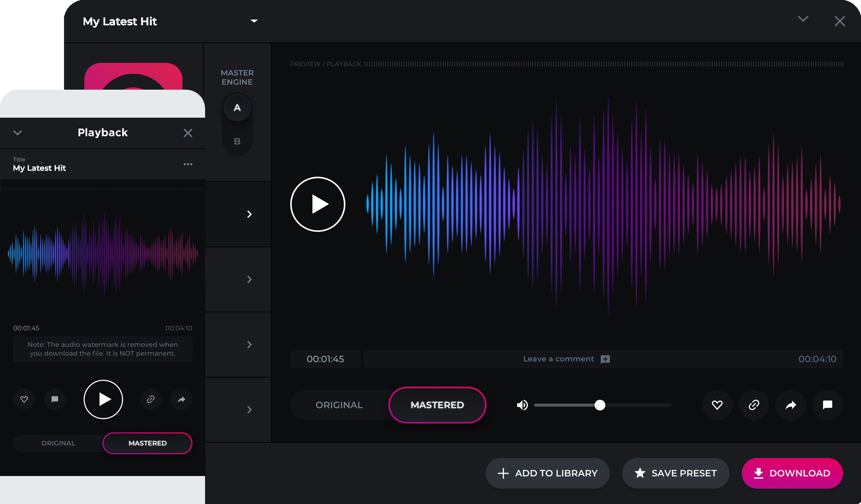Click heart favorite icon in main player
Viewport: 861px width, 504px height.
coord(717,405)
